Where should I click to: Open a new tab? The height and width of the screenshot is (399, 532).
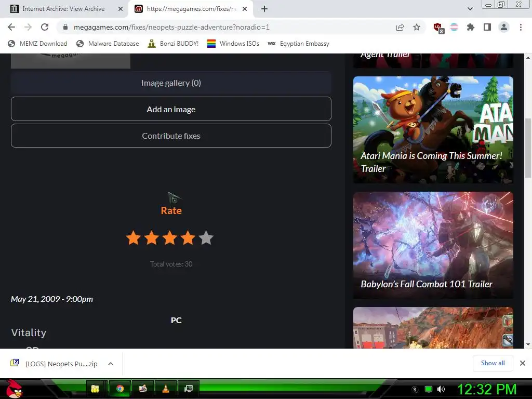pos(264,9)
